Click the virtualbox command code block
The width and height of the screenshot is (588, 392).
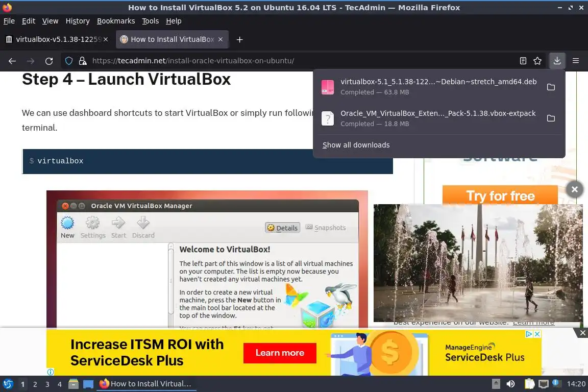pos(207,161)
